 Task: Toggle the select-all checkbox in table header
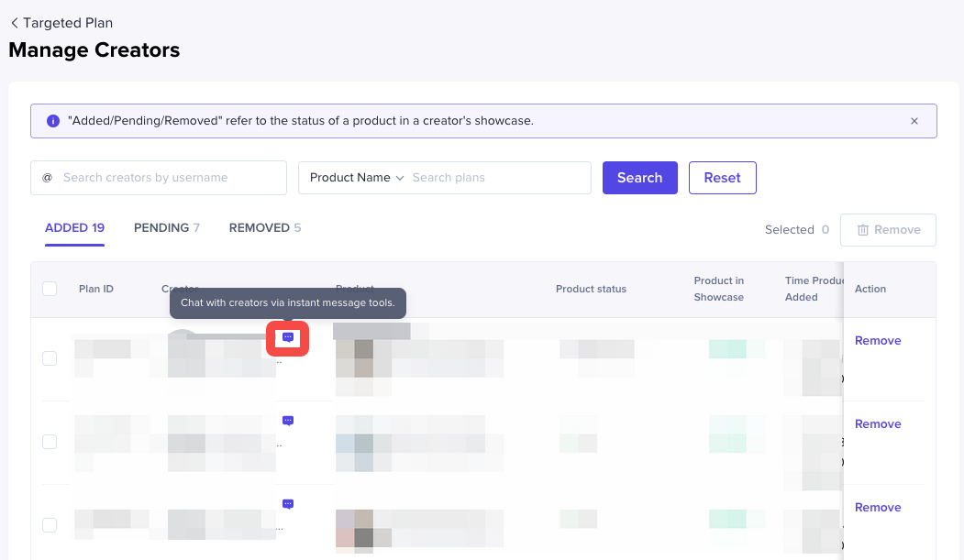click(x=50, y=289)
